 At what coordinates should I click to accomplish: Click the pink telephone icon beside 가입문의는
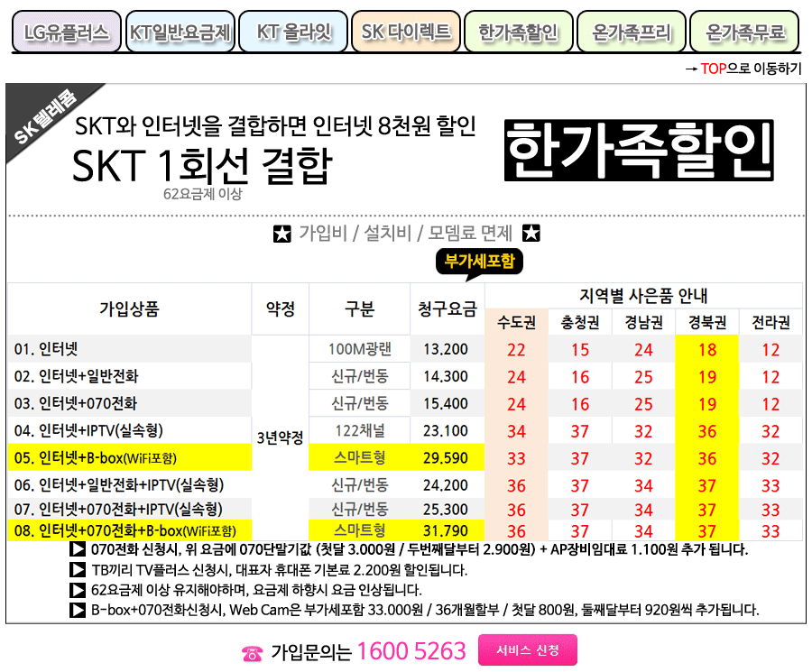[x=252, y=653]
